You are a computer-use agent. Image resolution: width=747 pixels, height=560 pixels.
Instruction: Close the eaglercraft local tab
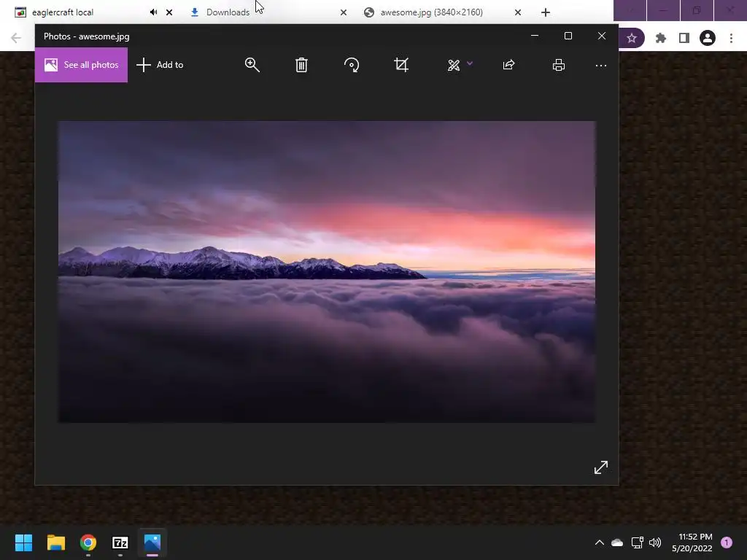169,12
